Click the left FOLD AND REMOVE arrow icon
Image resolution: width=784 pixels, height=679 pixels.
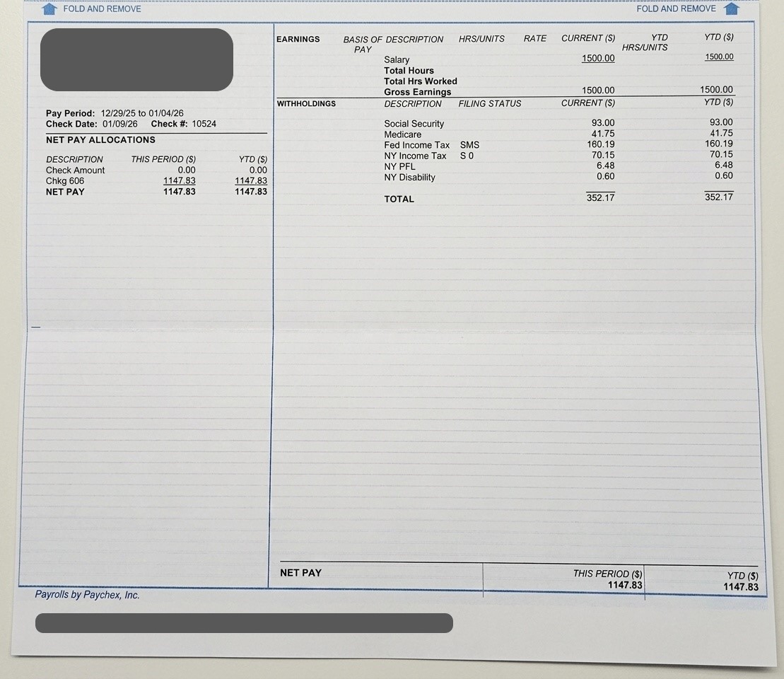click(48, 8)
